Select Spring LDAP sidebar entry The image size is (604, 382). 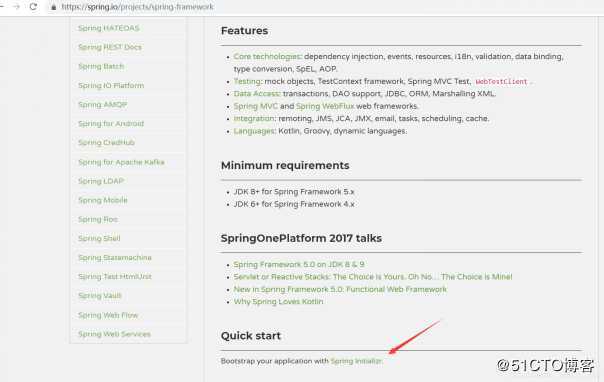point(101,181)
